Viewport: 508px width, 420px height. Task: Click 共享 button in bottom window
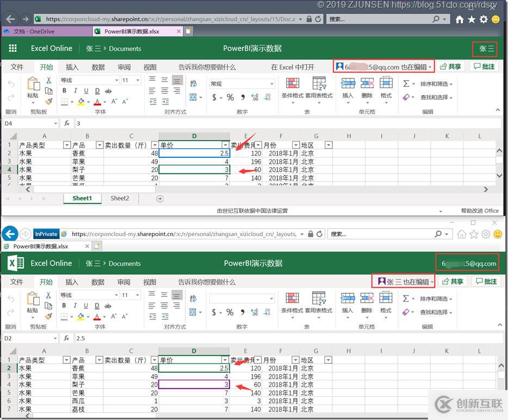click(x=453, y=281)
